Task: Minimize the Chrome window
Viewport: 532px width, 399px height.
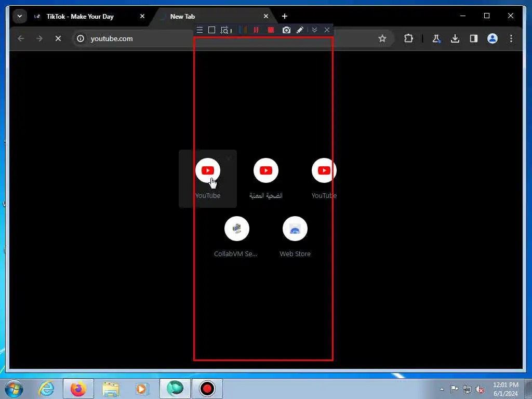Action: (x=463, y=16)
